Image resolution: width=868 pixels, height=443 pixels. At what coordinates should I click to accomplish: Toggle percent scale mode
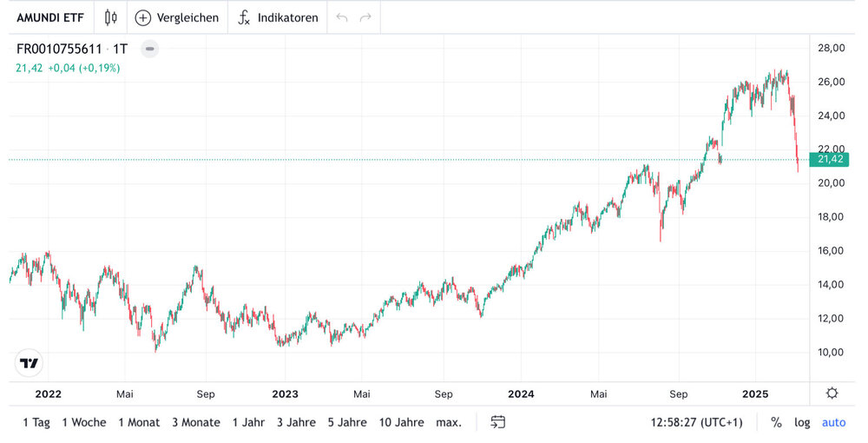coord(776,422)
